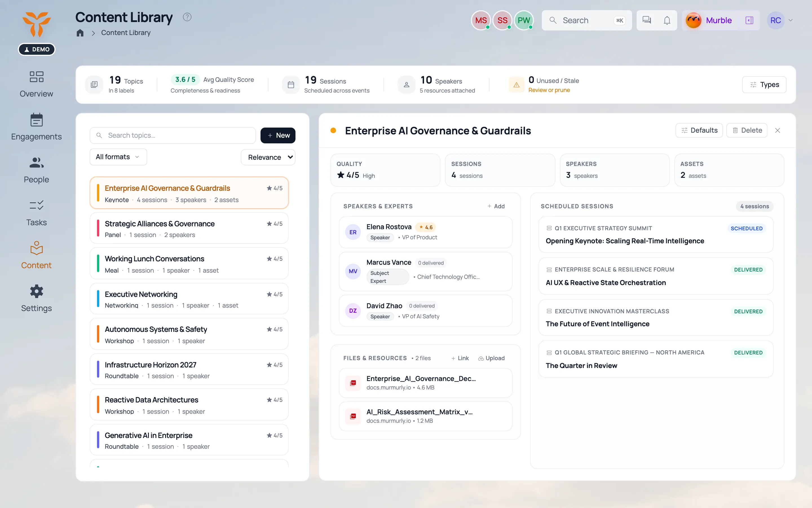Open the Relevance sort dropdown
This screenshot has height=508, width=812.
[x=268, y=157]
